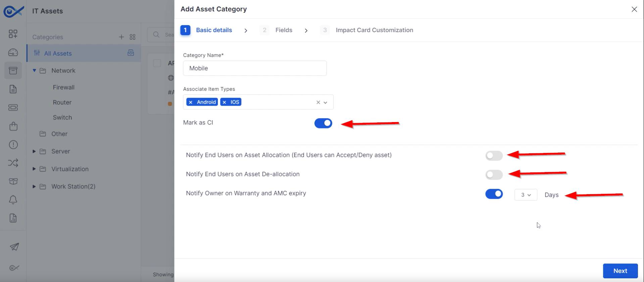Open the 3 Days dropdown

(x=526, y=195)
